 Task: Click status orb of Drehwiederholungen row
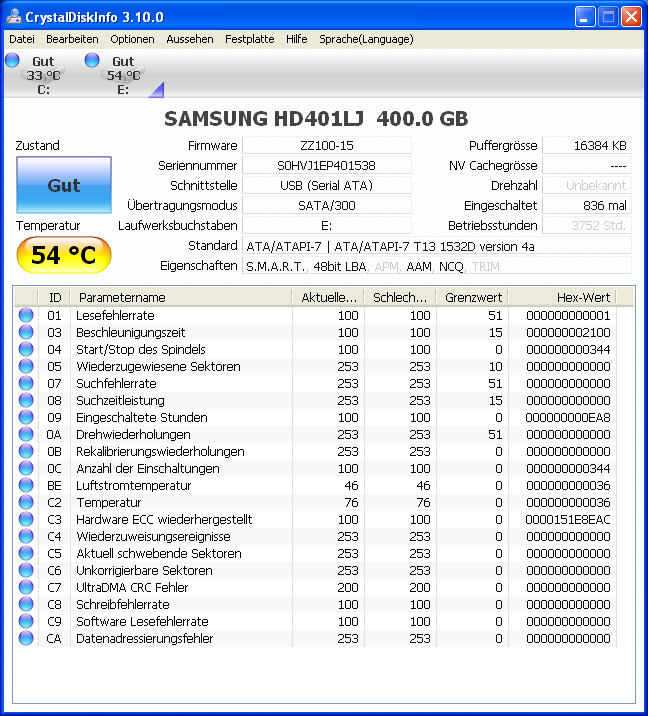(x=26, y=434)
